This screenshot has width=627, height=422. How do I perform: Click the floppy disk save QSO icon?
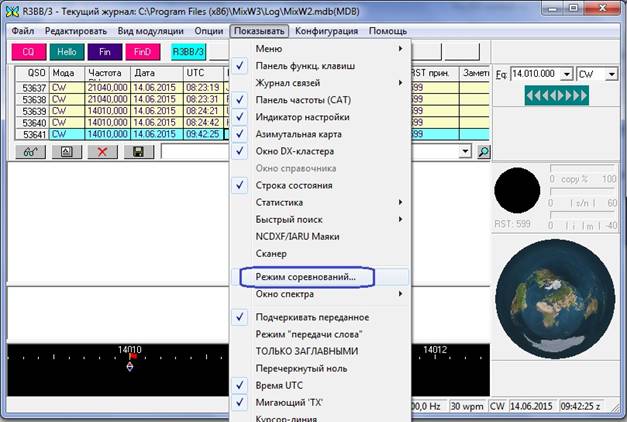click(136, 151)
